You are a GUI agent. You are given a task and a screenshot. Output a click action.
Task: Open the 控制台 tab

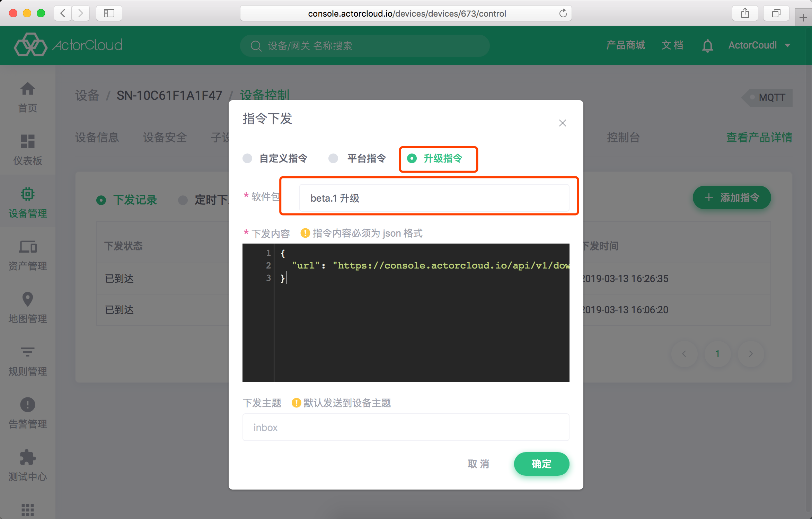pyautogui.click(x=623, y=138)
